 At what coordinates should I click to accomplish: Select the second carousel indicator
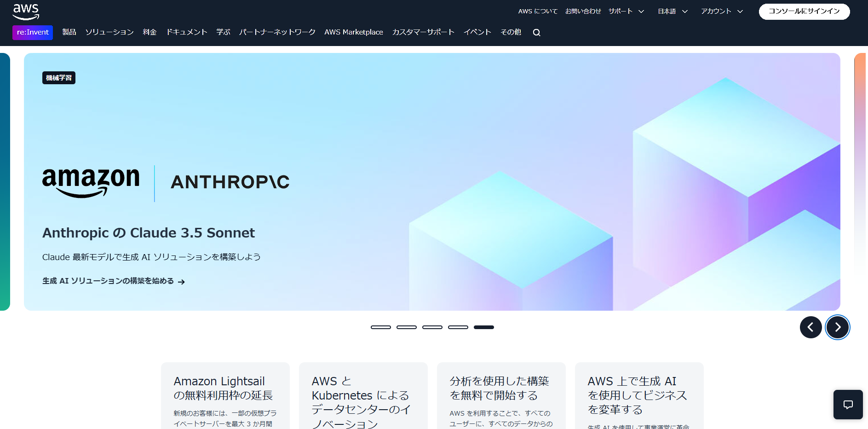click(407, 327)
